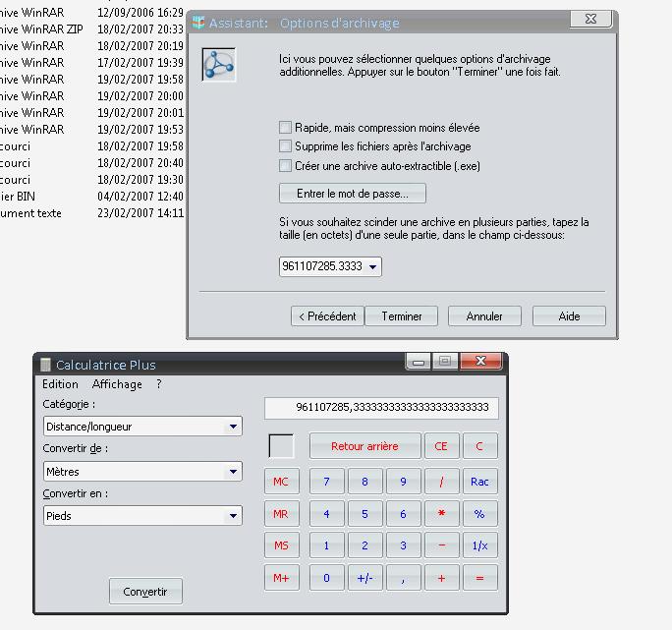Click the Annuler button
This screenshot has width=672, height=630.
[484, 316]
